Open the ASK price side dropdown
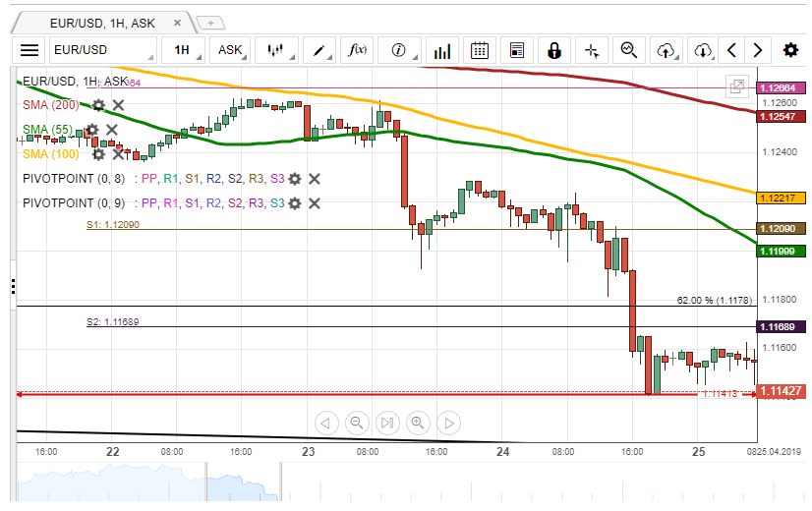 pos(232,50)
